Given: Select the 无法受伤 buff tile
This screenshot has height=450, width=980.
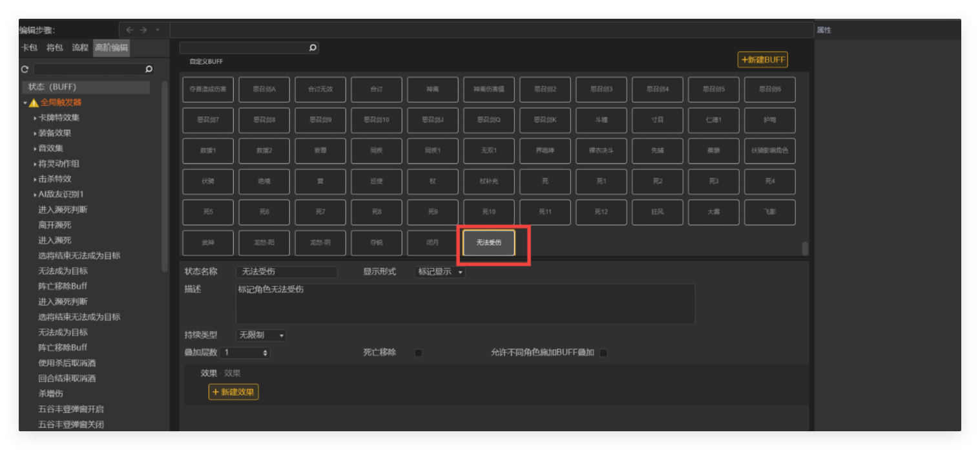Looking at the screenshot, I should point(488,243).
